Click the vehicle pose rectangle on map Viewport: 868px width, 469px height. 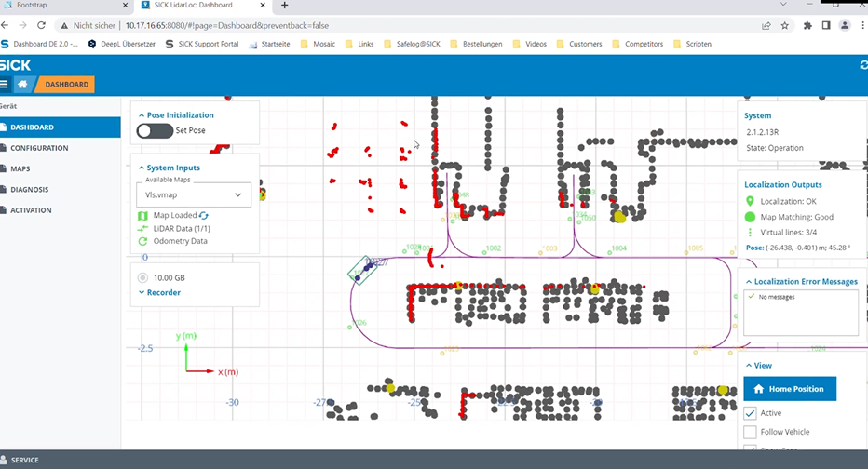362,271
